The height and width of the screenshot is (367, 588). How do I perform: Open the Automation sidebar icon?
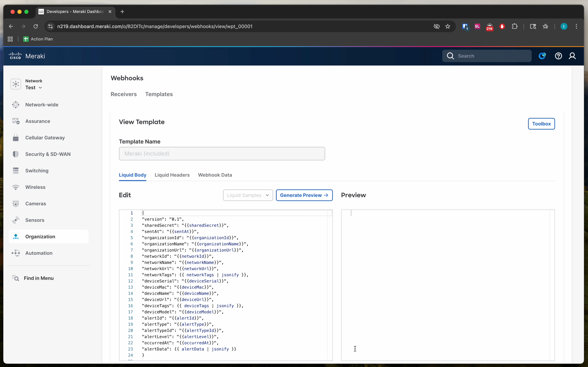(x=16, y=253)
